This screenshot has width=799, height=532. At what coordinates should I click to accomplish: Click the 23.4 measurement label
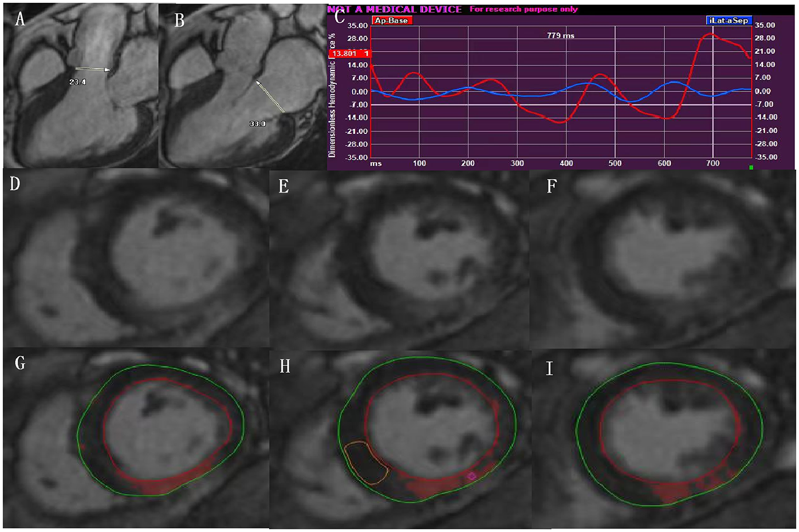click(77, 82)
